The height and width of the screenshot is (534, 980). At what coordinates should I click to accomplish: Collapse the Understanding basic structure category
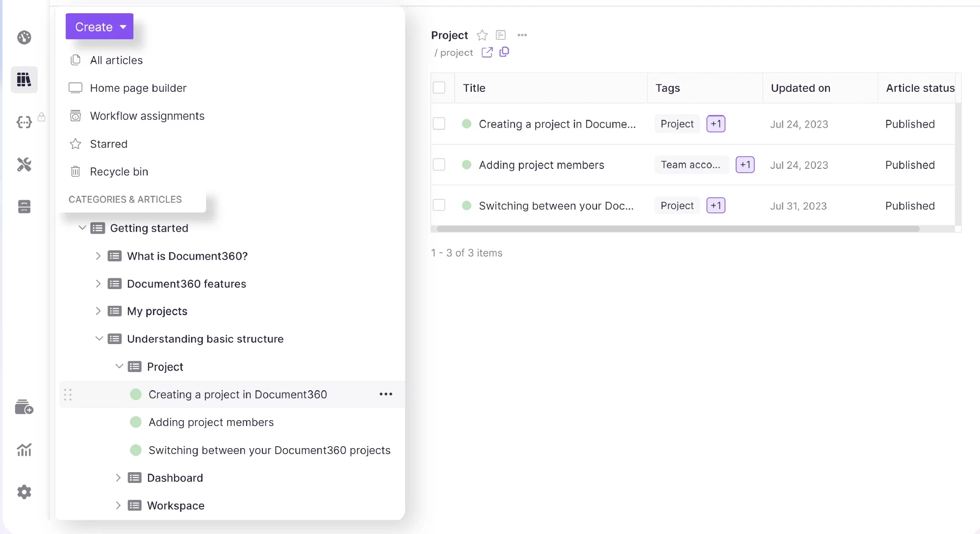coord(99,339)
